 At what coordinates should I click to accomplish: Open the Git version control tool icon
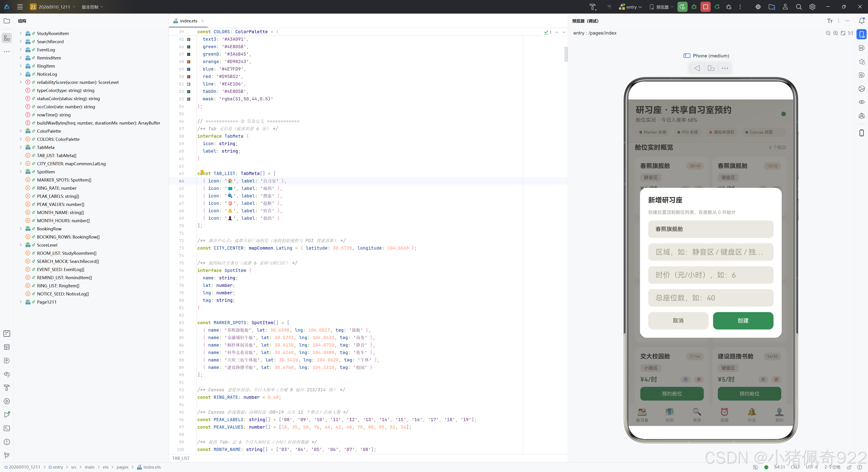click(7, 455)
